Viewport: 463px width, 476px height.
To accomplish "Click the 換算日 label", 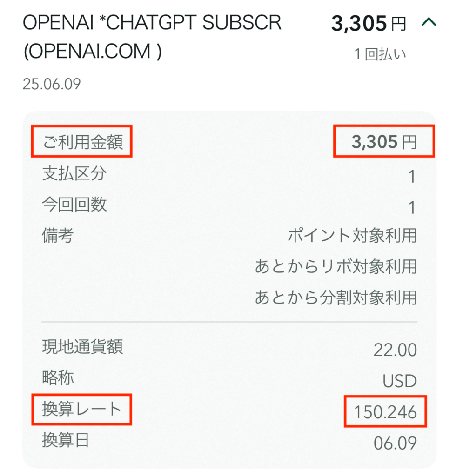I will point(66,440).
